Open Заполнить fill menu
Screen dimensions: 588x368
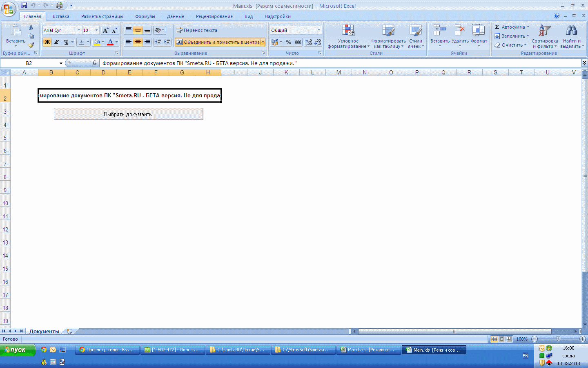pyautogui.click(x=512, y=36)
